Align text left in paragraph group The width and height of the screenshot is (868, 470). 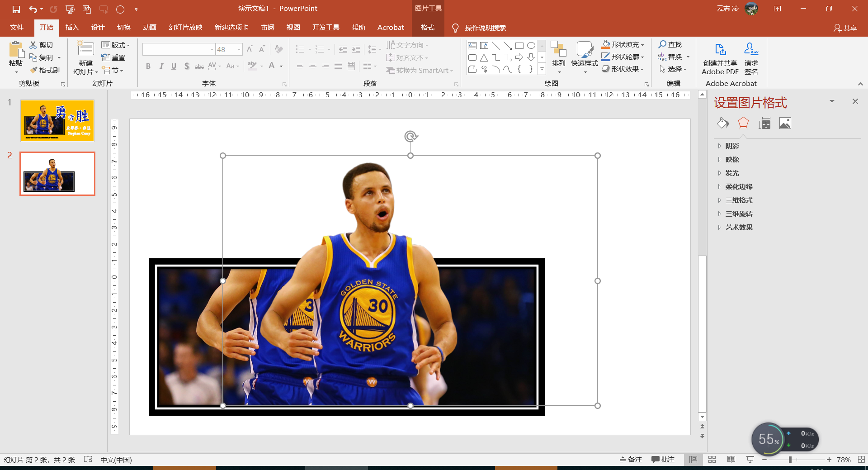pyautogui.click(x=300, y=66)
